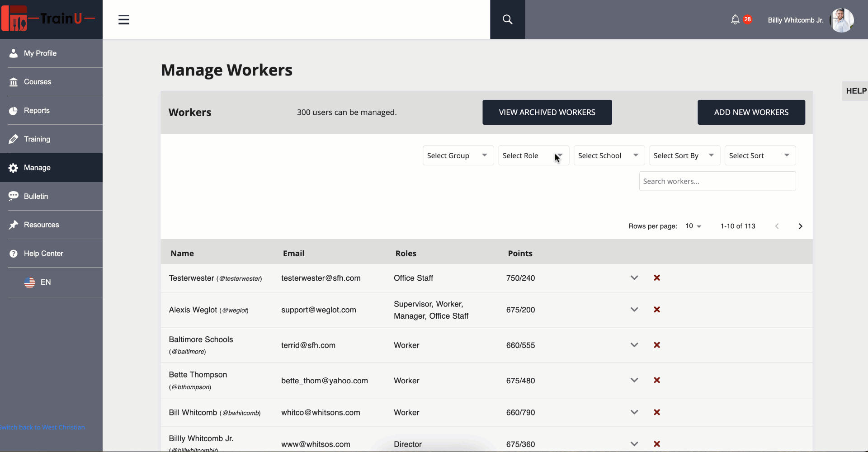This screenshot has height=452, width=868.
Task: Change rows per page dropdown
Action: [x=693, y=226]
